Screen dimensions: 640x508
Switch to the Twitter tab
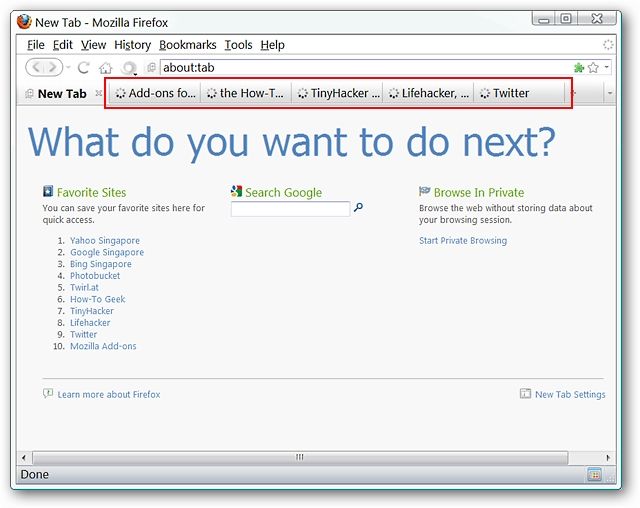coord(519,93)
